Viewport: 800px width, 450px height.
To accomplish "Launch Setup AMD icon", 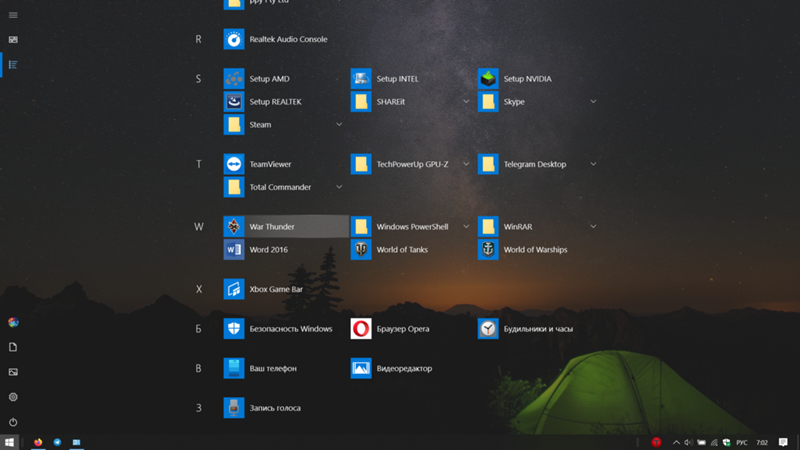I will (234, 79).
